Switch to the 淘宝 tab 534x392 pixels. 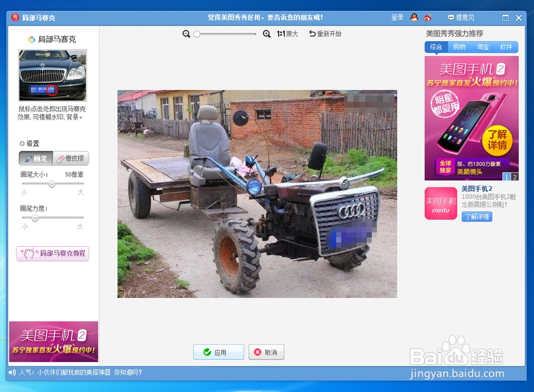pyautogui.click(x=483, y=47)
